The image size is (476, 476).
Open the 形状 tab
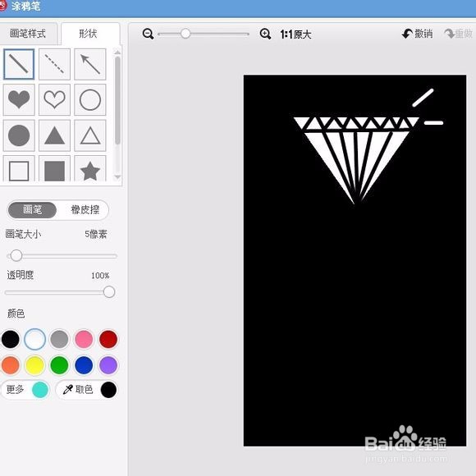click(x=90, y=34)
